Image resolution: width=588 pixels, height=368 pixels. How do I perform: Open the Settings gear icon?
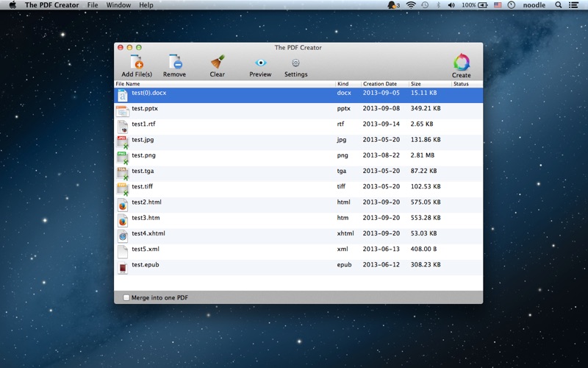click(295, 63)
